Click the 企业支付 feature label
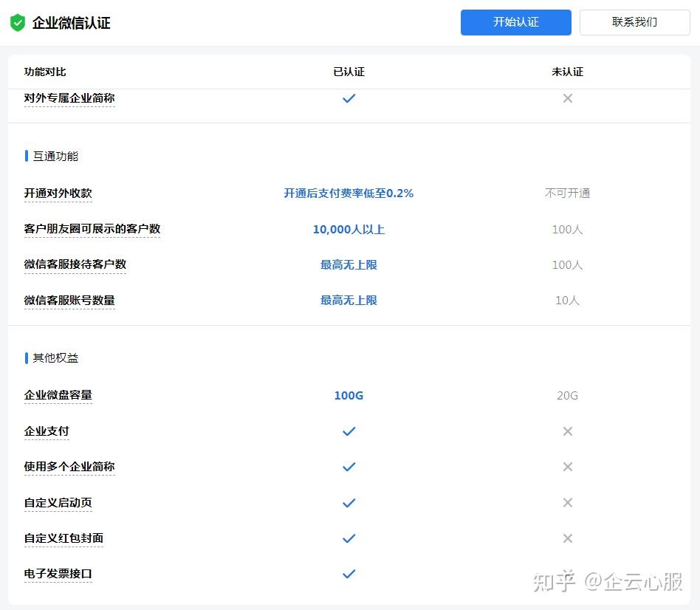 [x=47, y=431]
